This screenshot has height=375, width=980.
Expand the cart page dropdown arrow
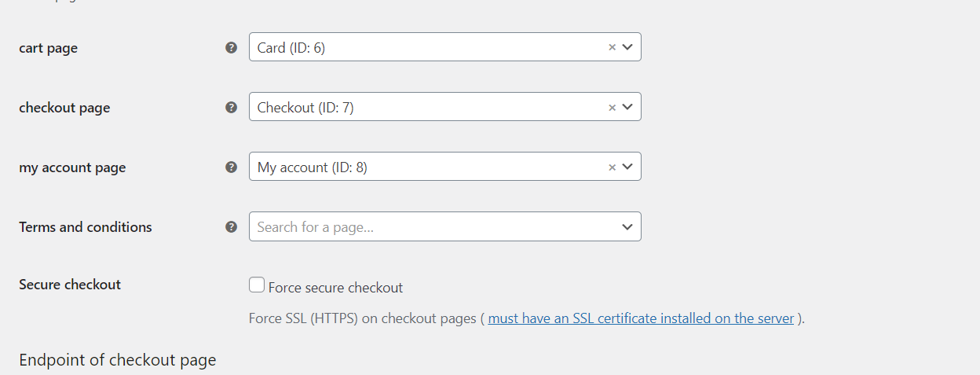(627, 47)
